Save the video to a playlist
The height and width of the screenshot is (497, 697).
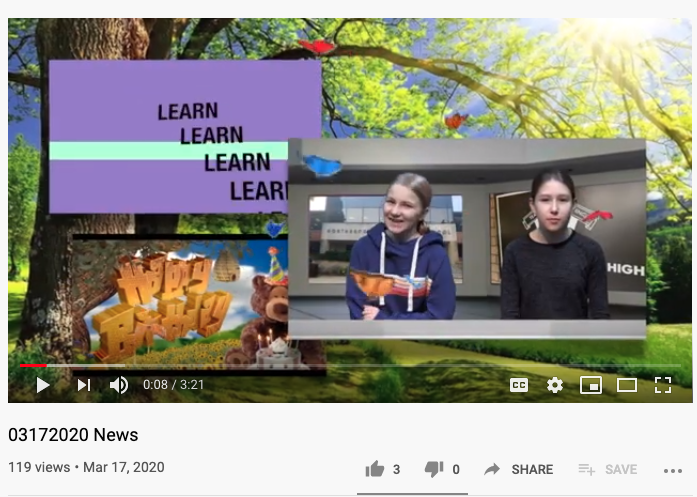point(608,469)
